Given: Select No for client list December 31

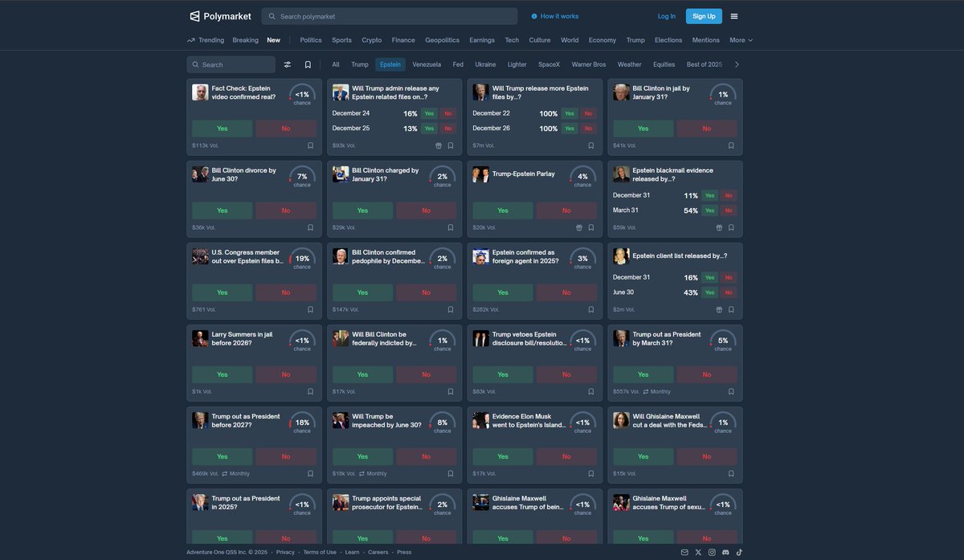Looking at the screenshot, I should [729, 277].
